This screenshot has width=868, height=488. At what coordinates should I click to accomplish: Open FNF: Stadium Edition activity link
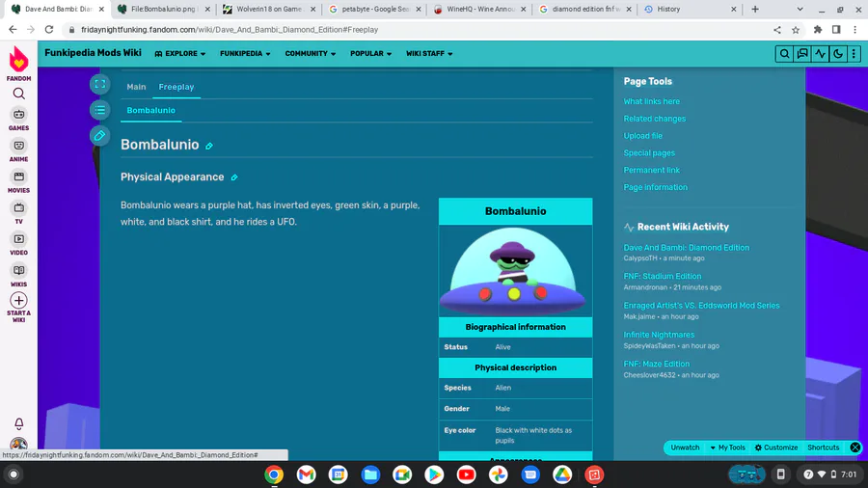[x=662, y=276]
